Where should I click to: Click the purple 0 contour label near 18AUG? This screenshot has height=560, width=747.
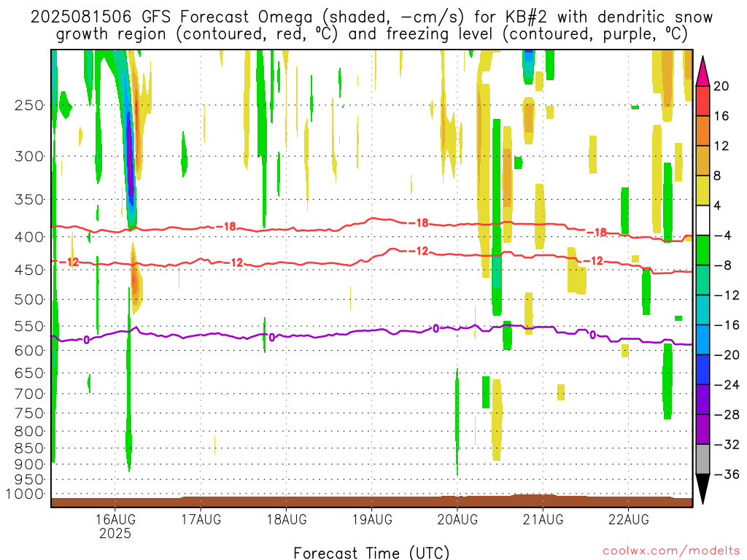(271, 337)
